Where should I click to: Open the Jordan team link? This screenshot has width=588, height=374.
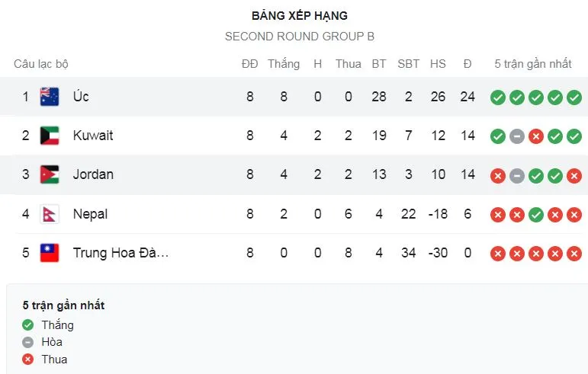pos(93,174)
